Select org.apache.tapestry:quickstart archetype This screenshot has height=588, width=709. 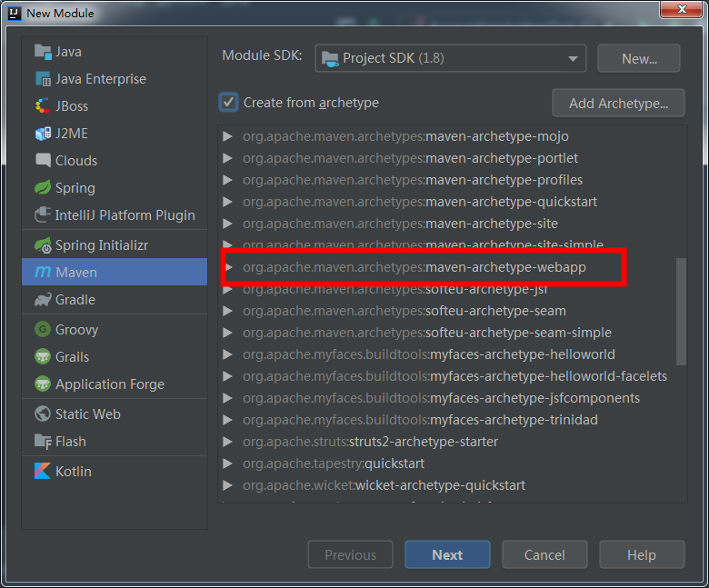click(334, 463)
